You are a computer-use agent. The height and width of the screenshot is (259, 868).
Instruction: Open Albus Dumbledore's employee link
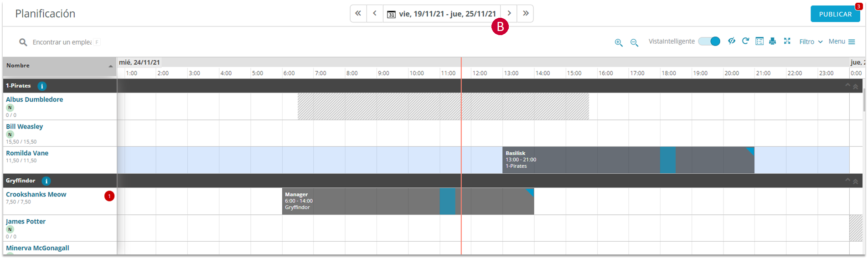[x=35, y=99]
